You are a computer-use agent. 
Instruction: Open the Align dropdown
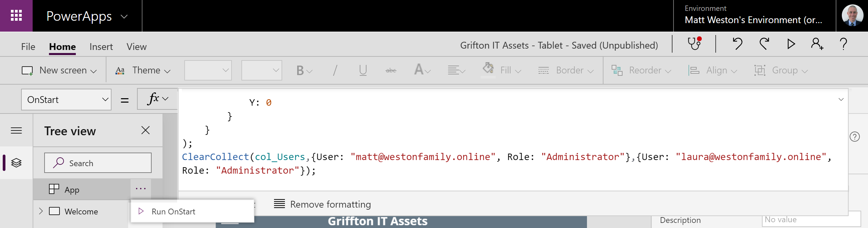[x=713, y=70]
